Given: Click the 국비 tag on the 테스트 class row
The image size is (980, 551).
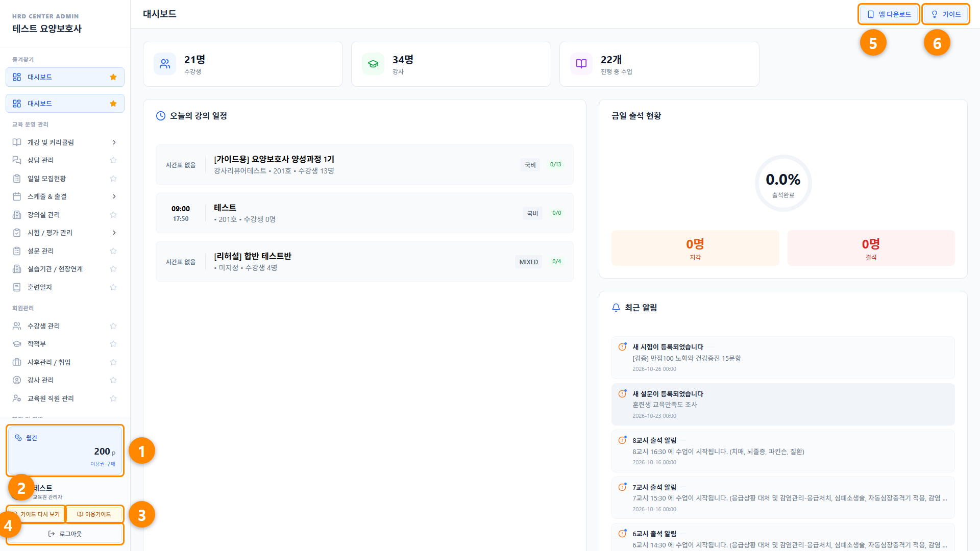Looking at the screenshot, I should [x=532, y=213].
